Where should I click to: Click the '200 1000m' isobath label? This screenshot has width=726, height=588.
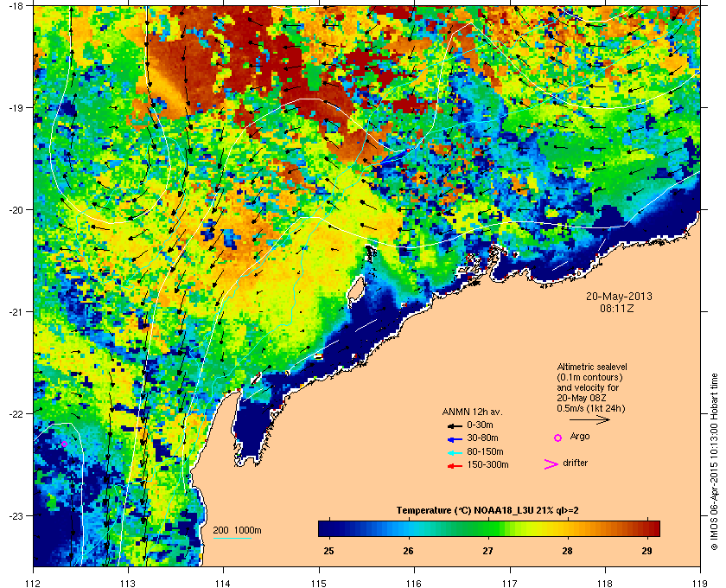[237, 531]
